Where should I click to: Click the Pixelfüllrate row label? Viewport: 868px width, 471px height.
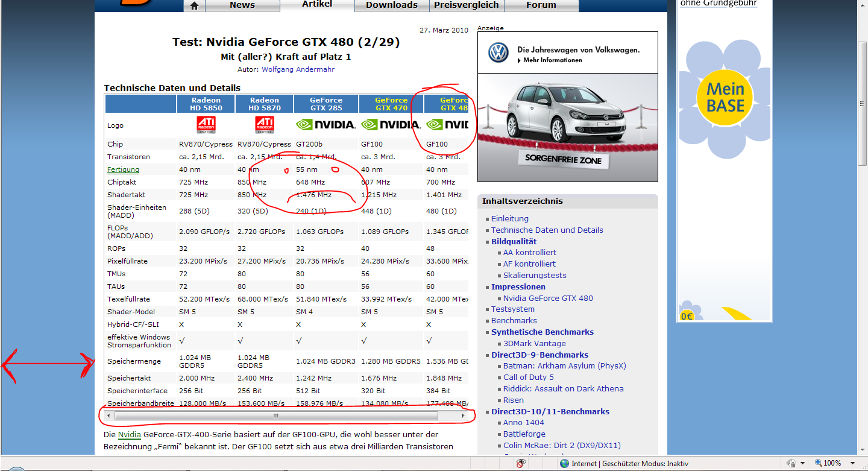(x=127, y=261)
